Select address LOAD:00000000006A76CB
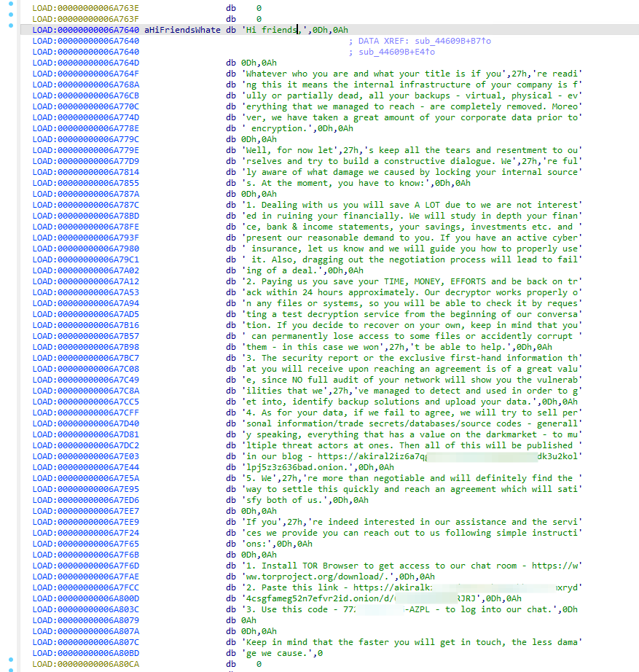Viewport: 639px width, 672px height. [86, 95]
